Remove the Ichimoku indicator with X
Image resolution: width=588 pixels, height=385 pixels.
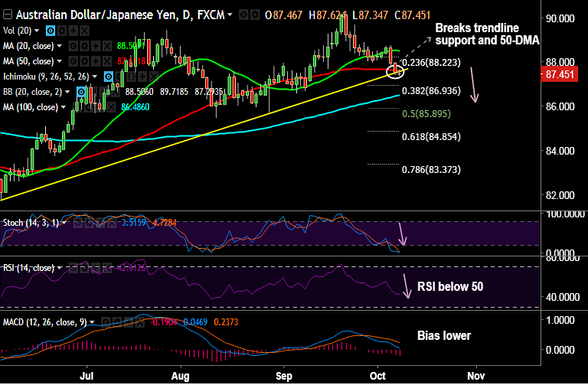(x=154, y=77)
